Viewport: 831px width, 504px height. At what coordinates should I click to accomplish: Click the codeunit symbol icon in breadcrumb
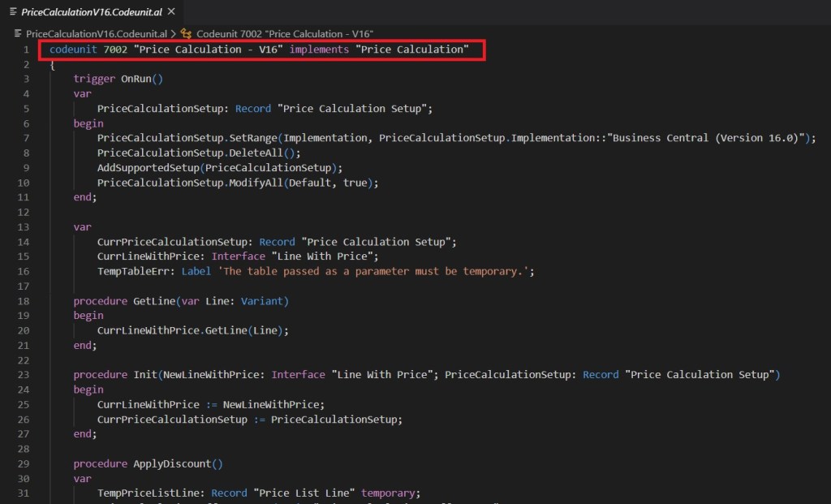coord(186,33)
